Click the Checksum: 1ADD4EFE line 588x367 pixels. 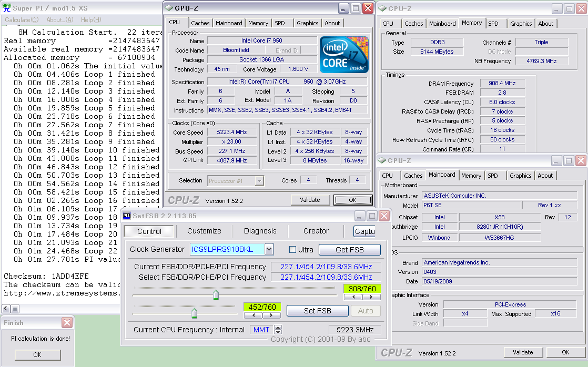tap(46, 276)
